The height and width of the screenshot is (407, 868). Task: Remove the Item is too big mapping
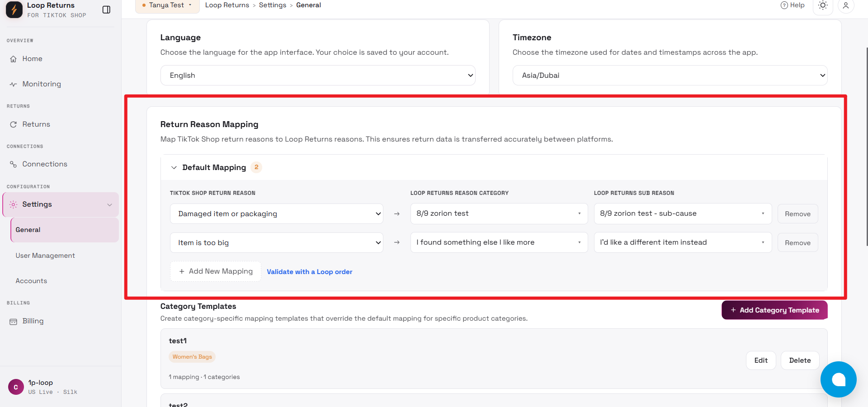tap(797, 243)
